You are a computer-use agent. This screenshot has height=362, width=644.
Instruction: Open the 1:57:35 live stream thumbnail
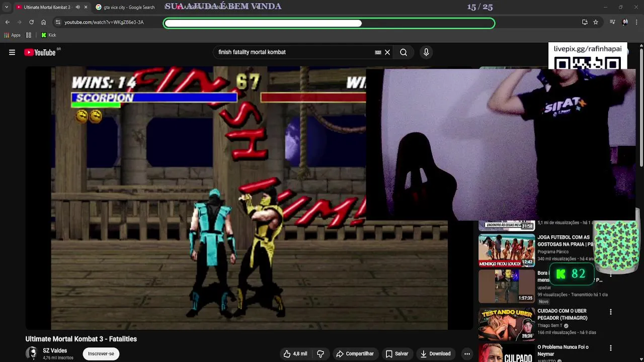pos(507,286)
